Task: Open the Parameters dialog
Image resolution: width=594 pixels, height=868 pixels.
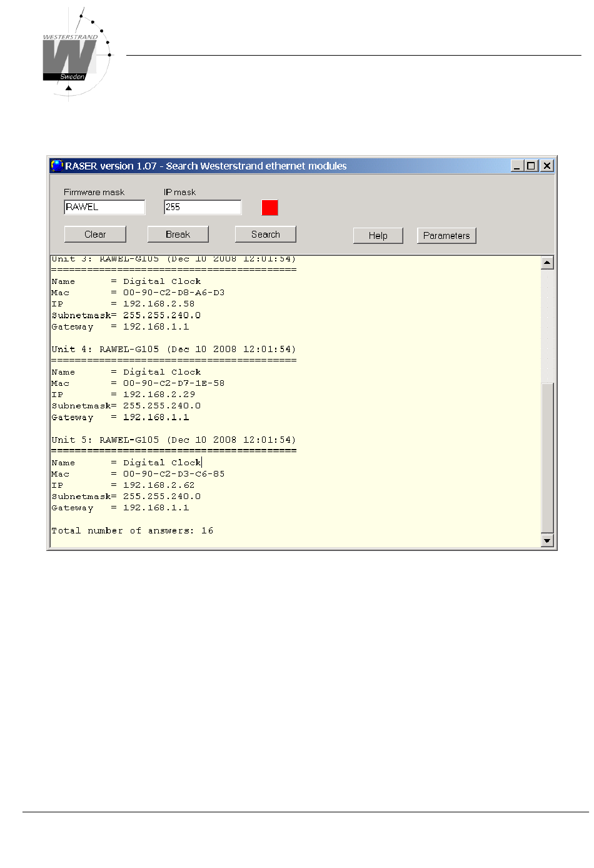Action: (446, 236)
